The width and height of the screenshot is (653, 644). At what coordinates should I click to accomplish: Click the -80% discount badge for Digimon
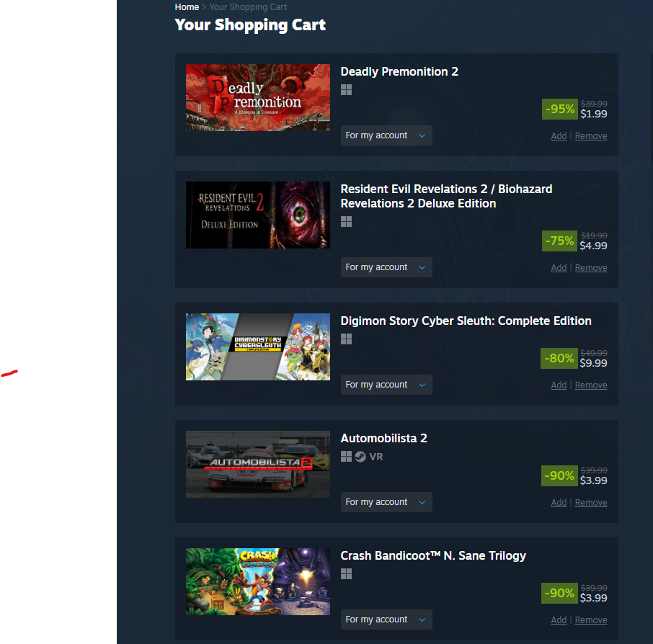tap(559, 359)
